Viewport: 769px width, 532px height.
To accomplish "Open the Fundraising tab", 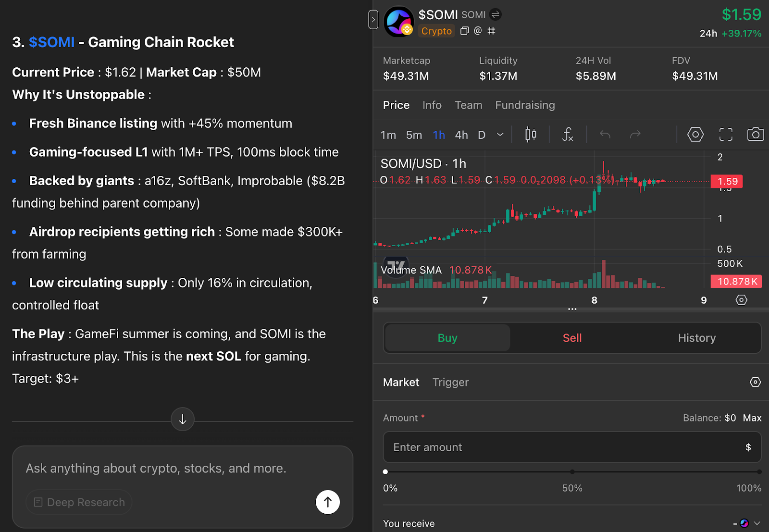I will 525,105.
